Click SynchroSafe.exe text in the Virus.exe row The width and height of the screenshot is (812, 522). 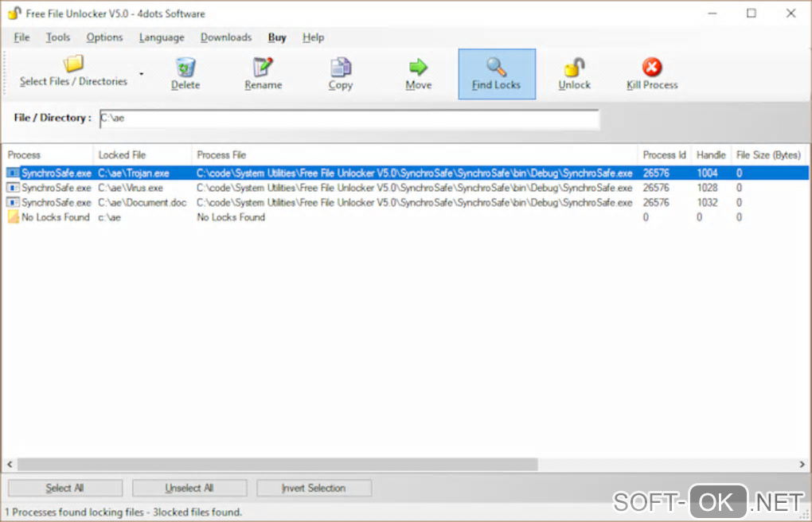tap(57, 188)
